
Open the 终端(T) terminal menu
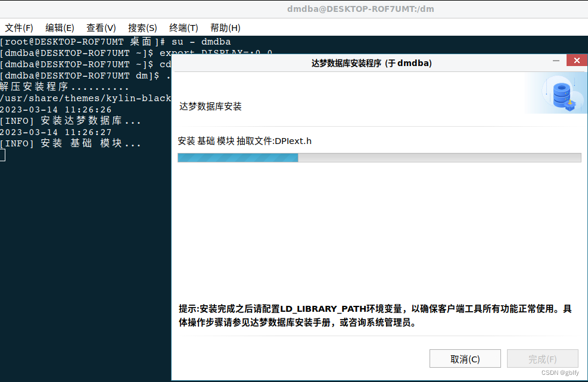pyautogui.click(x=183, y=28)
